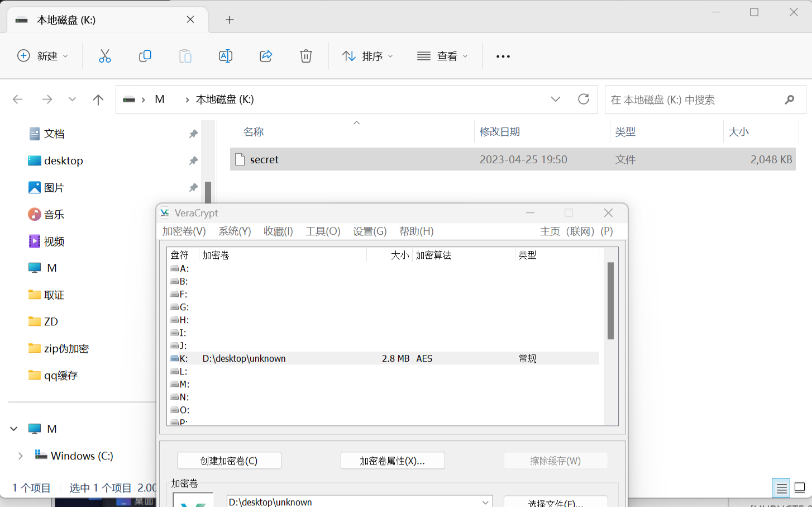The width and height of the screenshot is (812, 507).
Task: Open the 排序 sort dropdown
Action: tap(368, 56)
